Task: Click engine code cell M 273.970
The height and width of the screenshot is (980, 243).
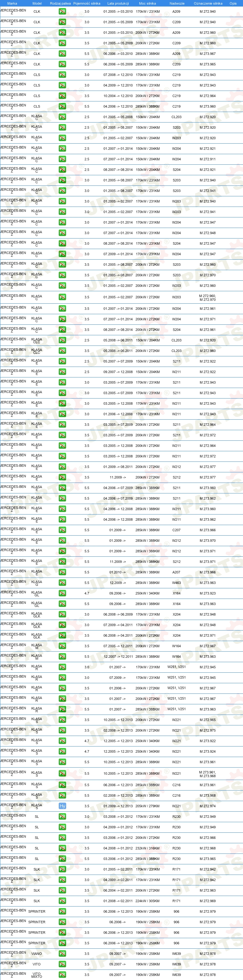Action: [x=208, y=541]
